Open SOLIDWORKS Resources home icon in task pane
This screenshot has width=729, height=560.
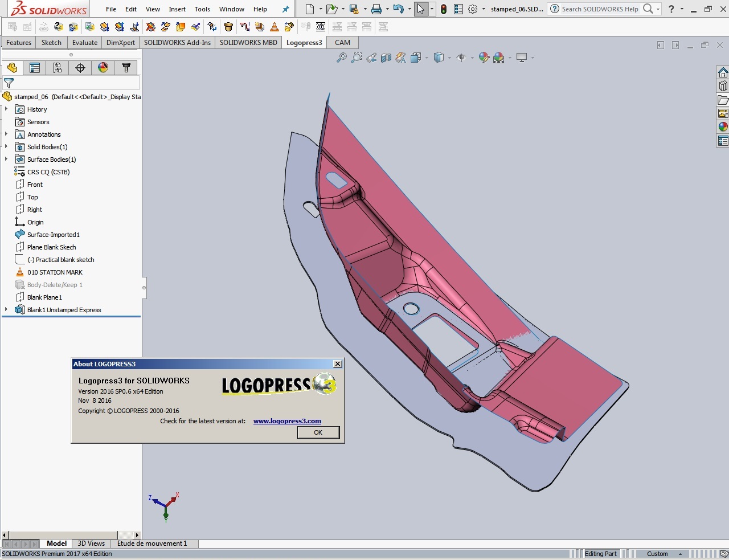pyautogui.click(x=723, y=72)
